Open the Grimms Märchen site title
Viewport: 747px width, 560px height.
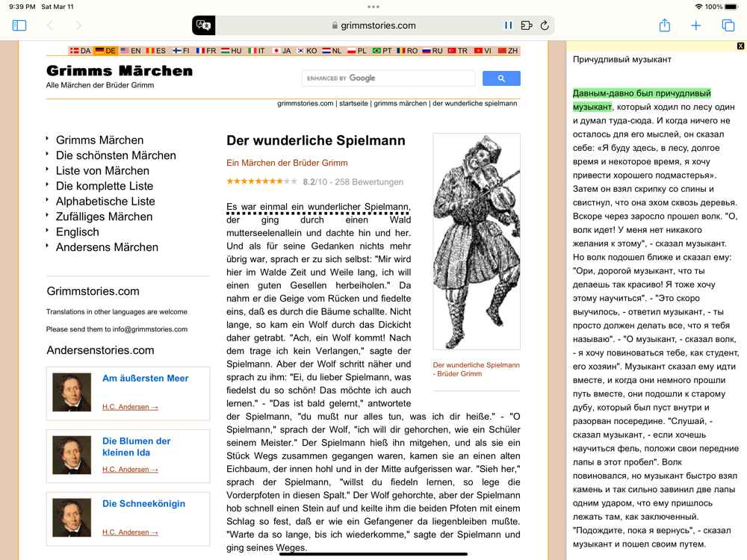coord(120,71)
